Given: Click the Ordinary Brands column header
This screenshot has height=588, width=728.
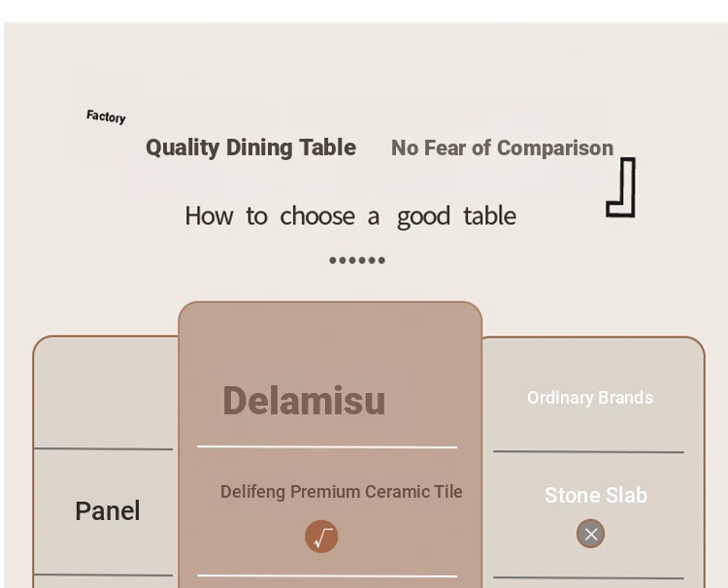Looking at the screenshot, I should [x=590, y=398].
